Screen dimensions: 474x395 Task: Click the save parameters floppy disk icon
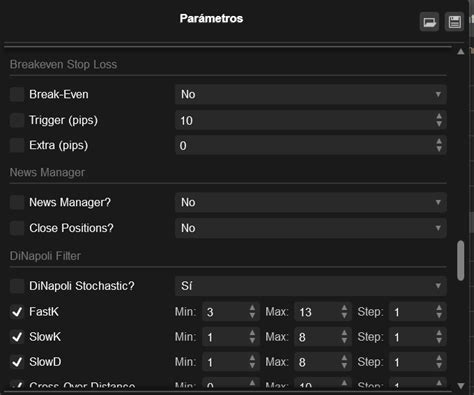pos(454,22)
